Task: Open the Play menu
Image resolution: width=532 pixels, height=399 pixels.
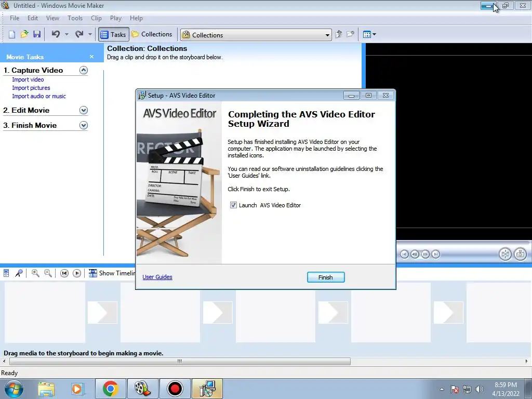Action: point(116,18)
